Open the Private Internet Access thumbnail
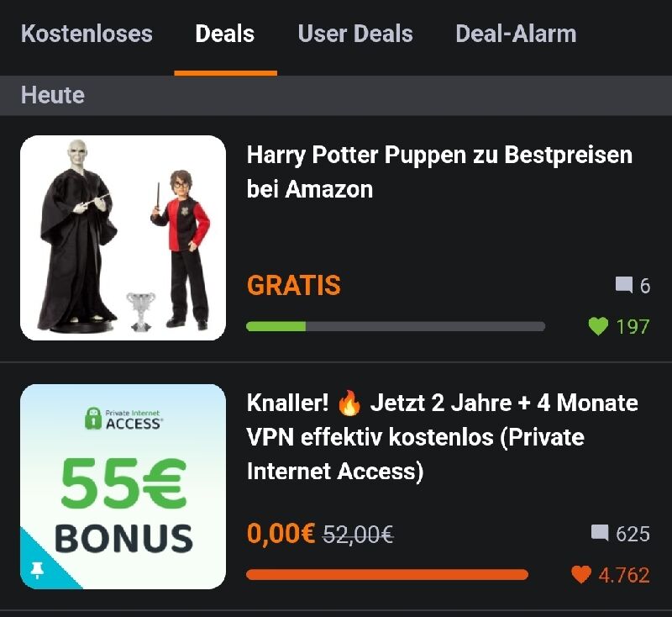 123,487
